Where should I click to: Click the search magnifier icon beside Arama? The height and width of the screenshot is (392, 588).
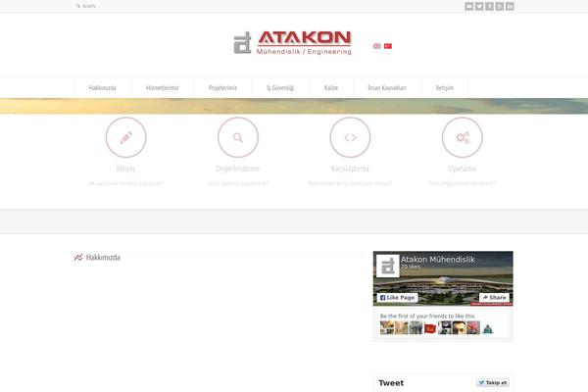[78, 6]
